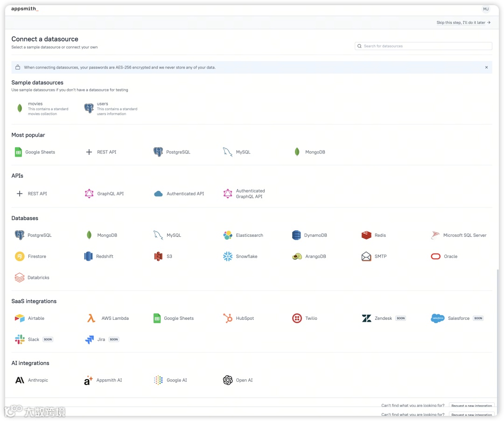The width and height of the screenshot is (504, 421).
Task: Choose Google Sheets under Most popular
Action: click(x=35, y=152)
